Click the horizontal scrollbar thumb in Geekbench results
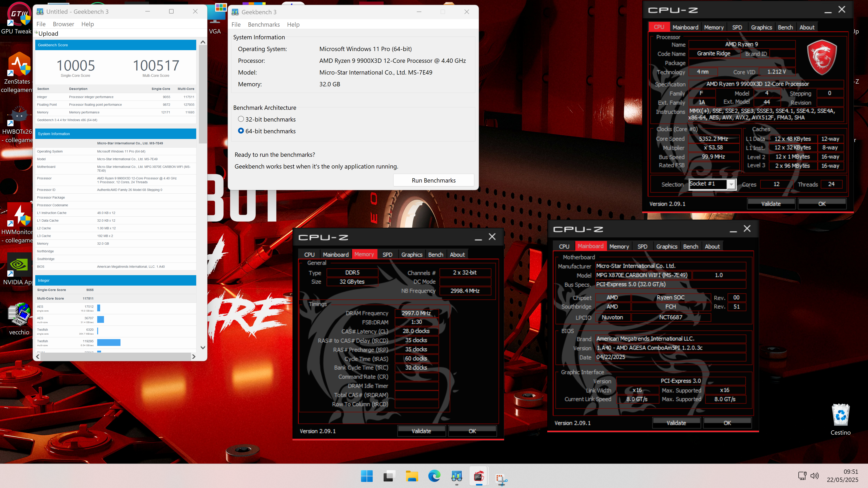The width and height of the screenshot is (868, 488). [116, 356]
